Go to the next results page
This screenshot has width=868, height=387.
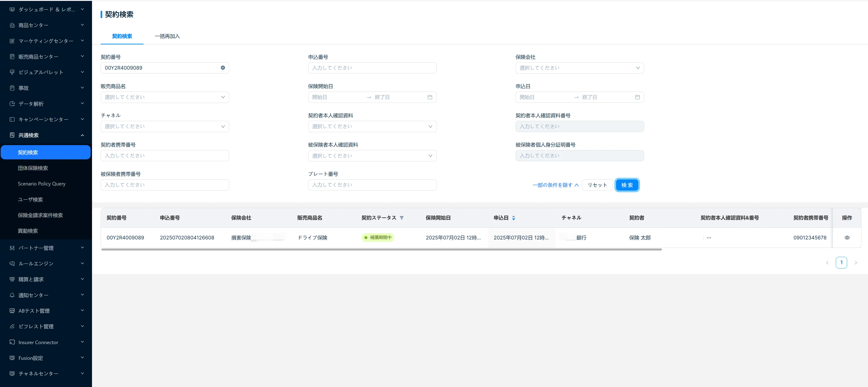856,263
